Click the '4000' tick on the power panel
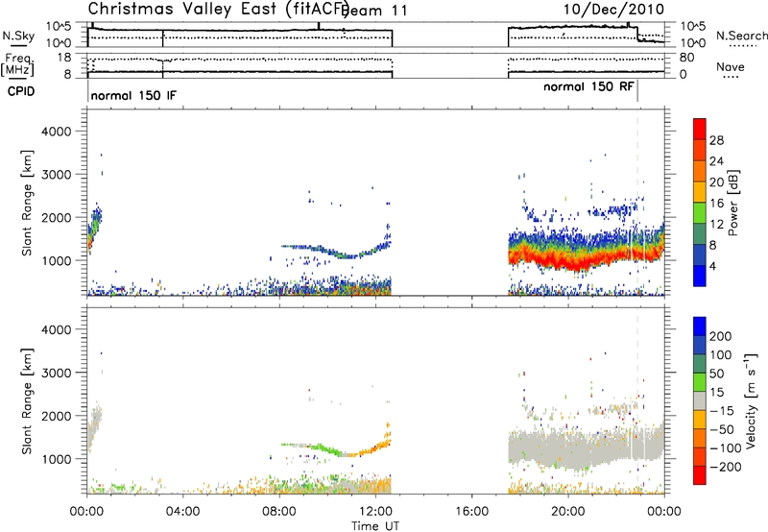 pos(56,132)
